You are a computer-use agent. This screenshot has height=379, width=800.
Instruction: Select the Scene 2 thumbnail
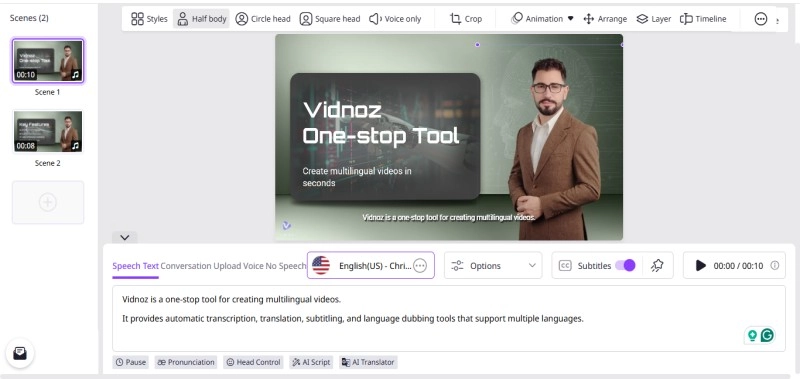(x=48, y=132)
